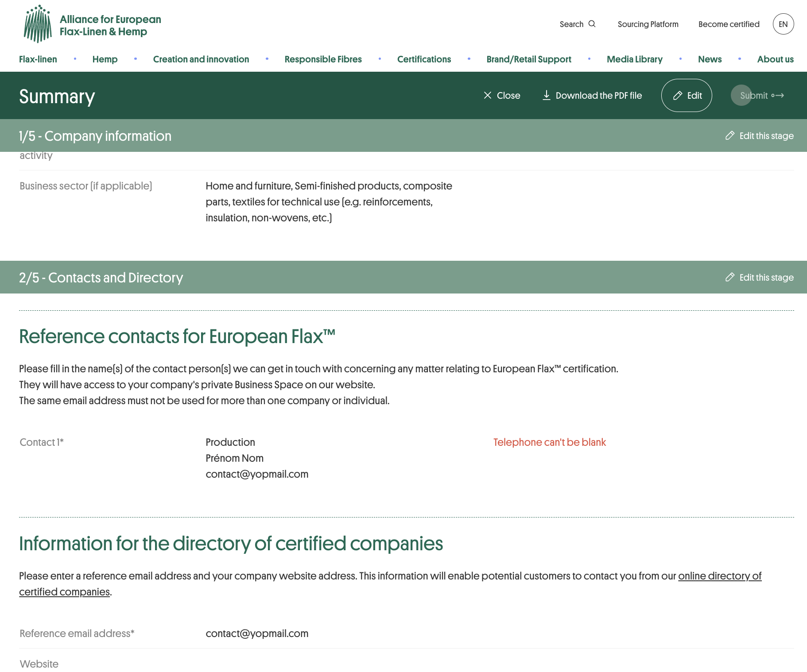This screenshot has width=807, height=672.
Task: Open the Flax-linen menu
Action: pyautogui.click(x=38, y=59)
